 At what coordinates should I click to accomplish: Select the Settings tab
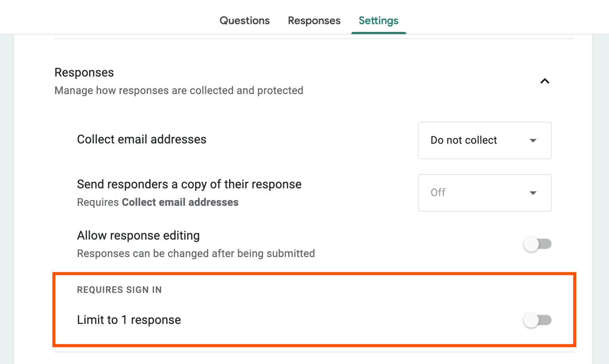[378, 20]
